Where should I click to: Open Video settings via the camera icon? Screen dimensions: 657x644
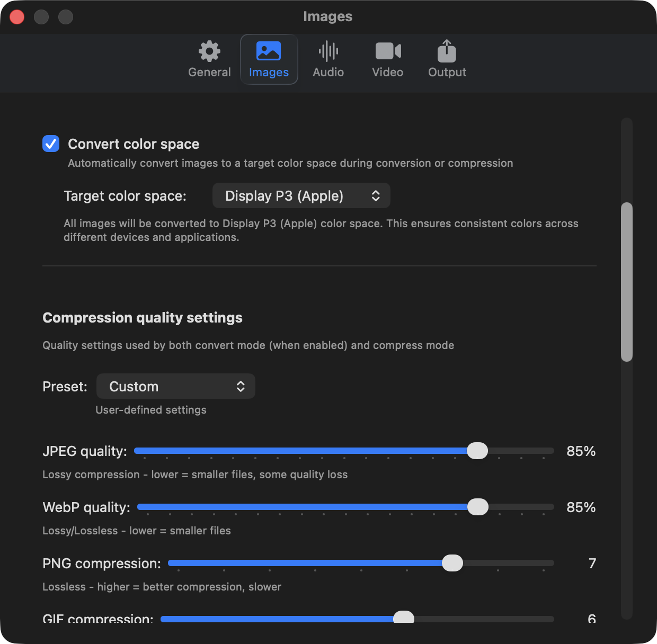[388, 51]
